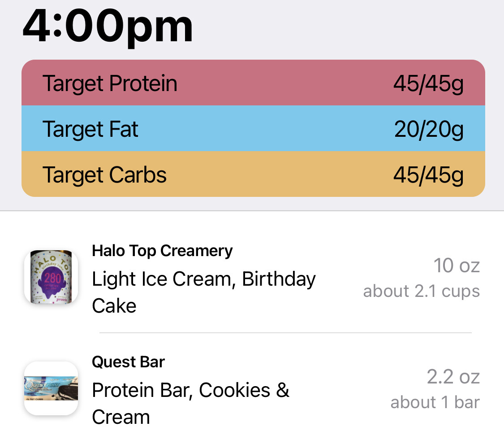Screen dimensions: 504x444
Task: Tap the blue fat row background
Action: pyautogui.click(x=269, y=130)
